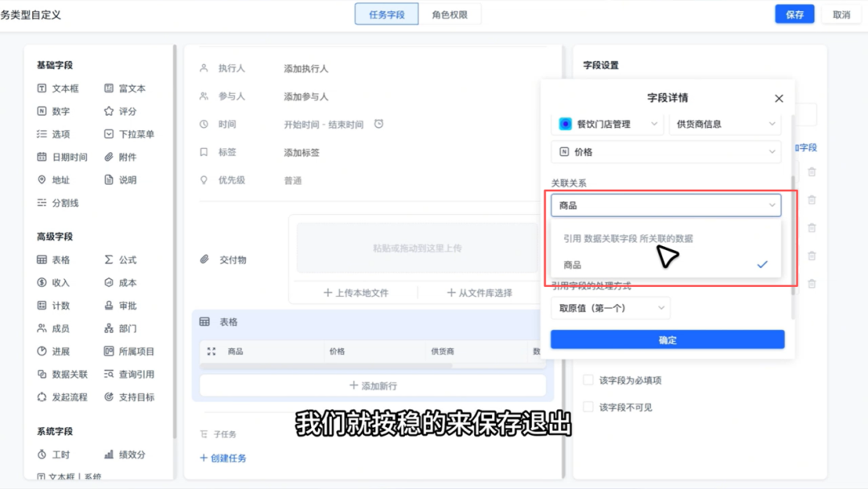Choose the 数字 field icon

click(42, 111)
